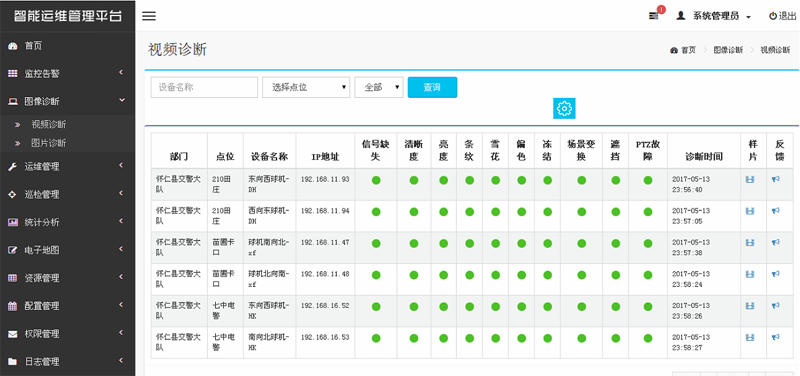Click the sample disk icon for 192.168.16.53 row
This screenshot has width=800, height=376.
[749, 337]
